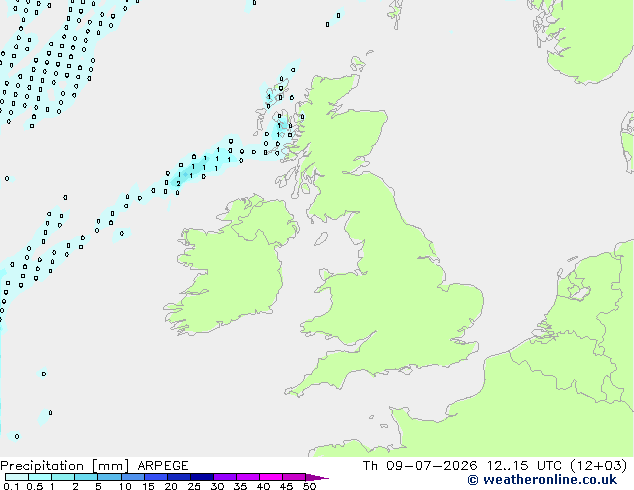
Task: Click the date 'Th 09-07-2026' text
Action: point(420,466)
